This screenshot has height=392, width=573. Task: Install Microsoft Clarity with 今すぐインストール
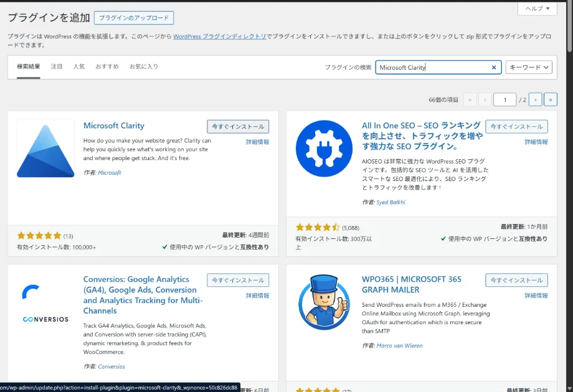[x=238, y=126]
